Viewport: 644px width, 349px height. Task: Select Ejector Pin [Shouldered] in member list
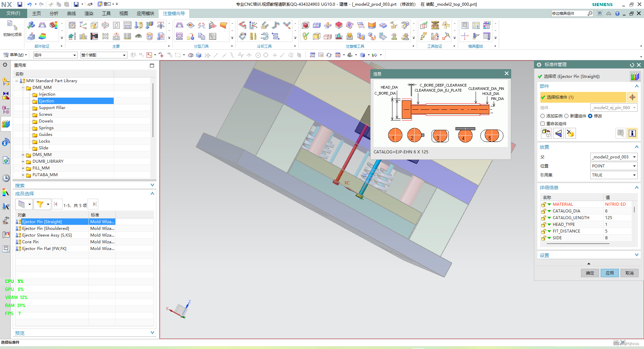click(46, 229)
